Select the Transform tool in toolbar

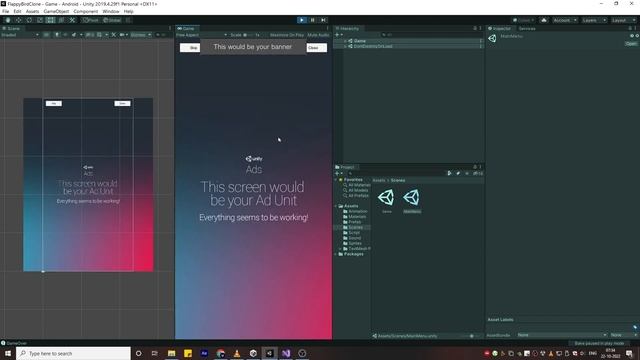tap(61, 20)
